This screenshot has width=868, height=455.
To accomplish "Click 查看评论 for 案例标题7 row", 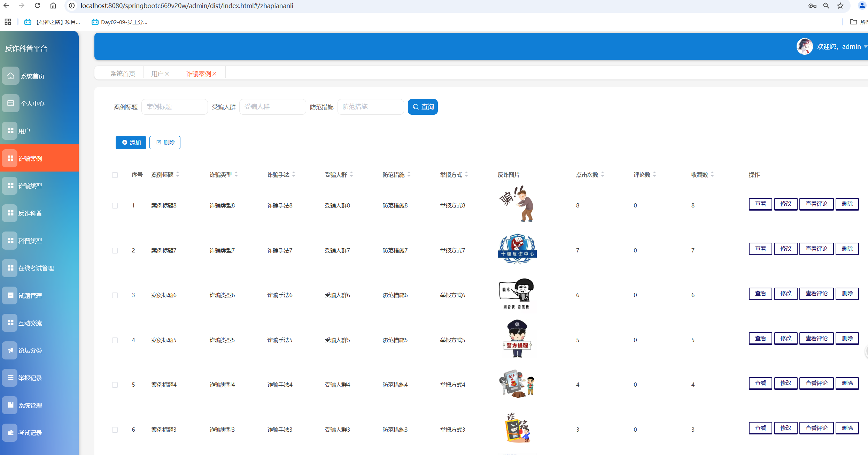I will (816, 249).
